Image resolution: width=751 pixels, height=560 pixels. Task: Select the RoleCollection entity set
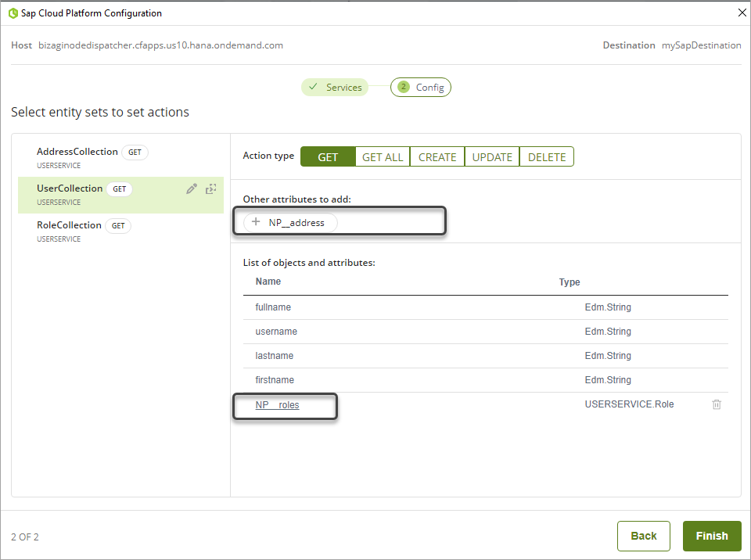tap(120, 232)
